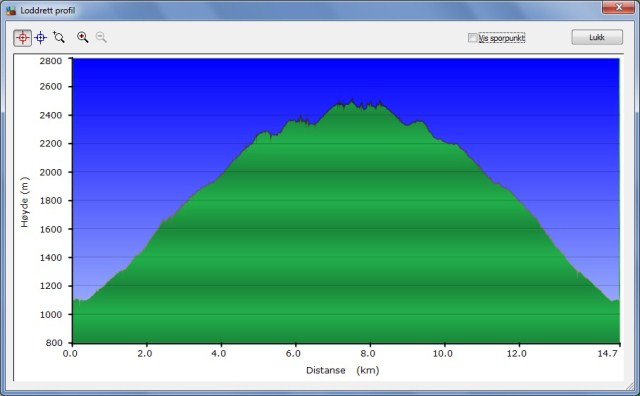Viewport: 640px width, 396px height.
Task: Click the 2000 elevation axis value
Action: coord(51,172)
